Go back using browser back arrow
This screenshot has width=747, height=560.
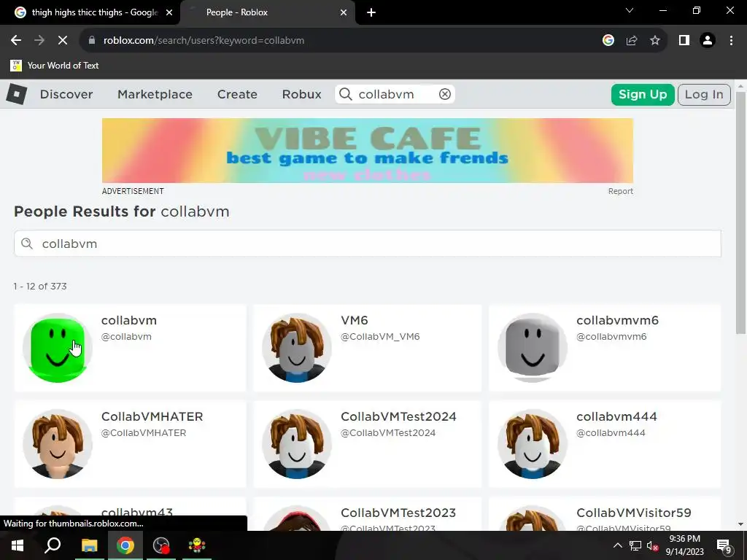tap(16, 41)
